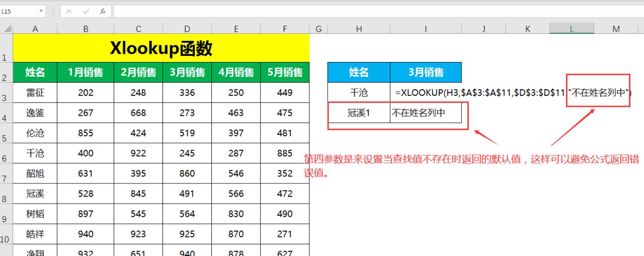Select the cell with value 923

(138, 234)
